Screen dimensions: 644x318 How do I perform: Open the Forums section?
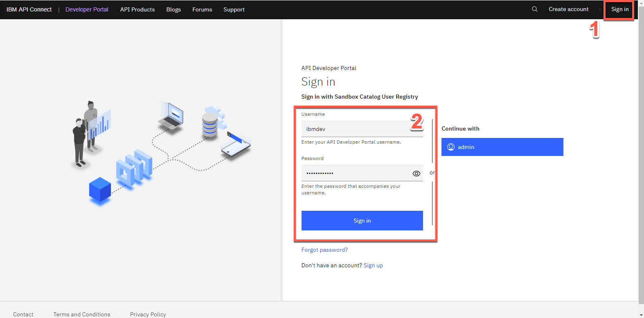pyautogui.click(x=202, y=9)
